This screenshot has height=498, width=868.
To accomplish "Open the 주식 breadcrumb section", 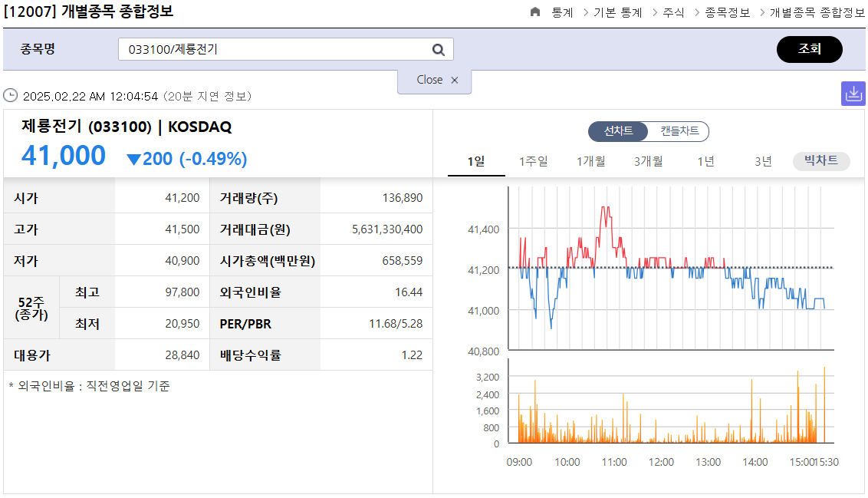I will click(x=673, y=12).
